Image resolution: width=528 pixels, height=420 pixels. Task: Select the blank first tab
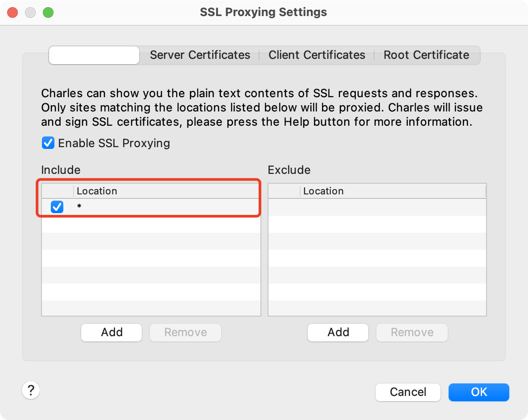coord(94,55)
